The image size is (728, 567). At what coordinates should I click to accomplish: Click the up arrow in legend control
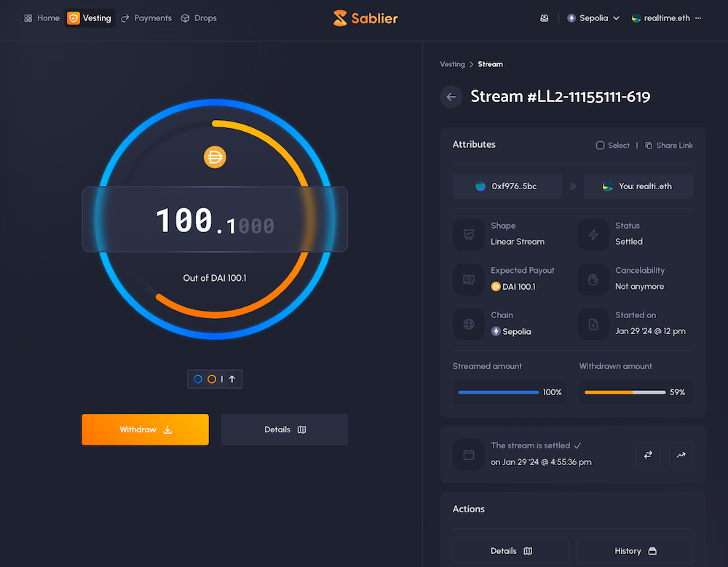tap(232, 379)
